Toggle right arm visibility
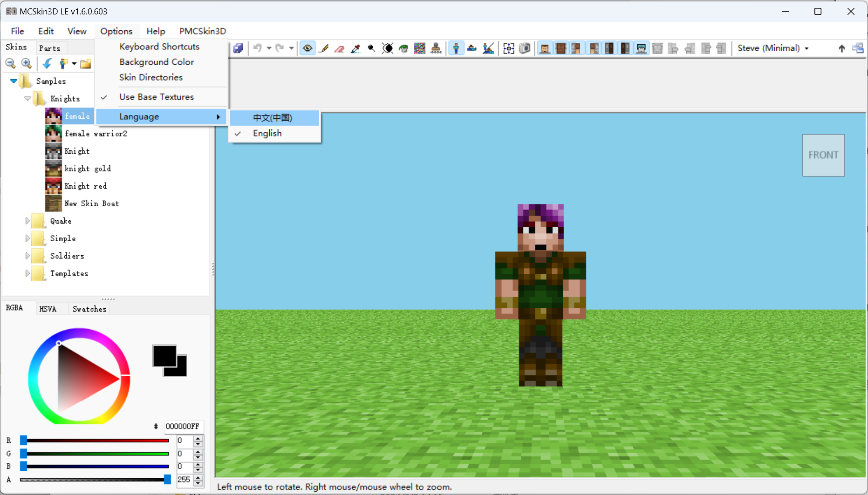The height and width of the screenshot is (495, 868). click(x=593, y=48)
